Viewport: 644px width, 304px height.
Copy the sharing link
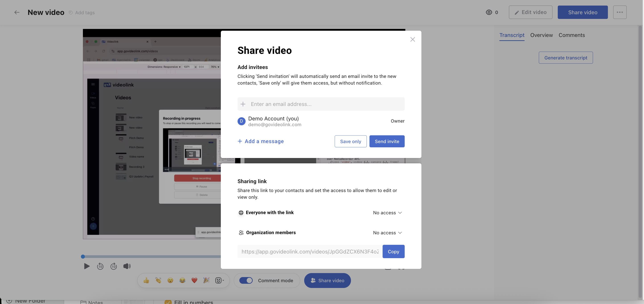(393, 251)
